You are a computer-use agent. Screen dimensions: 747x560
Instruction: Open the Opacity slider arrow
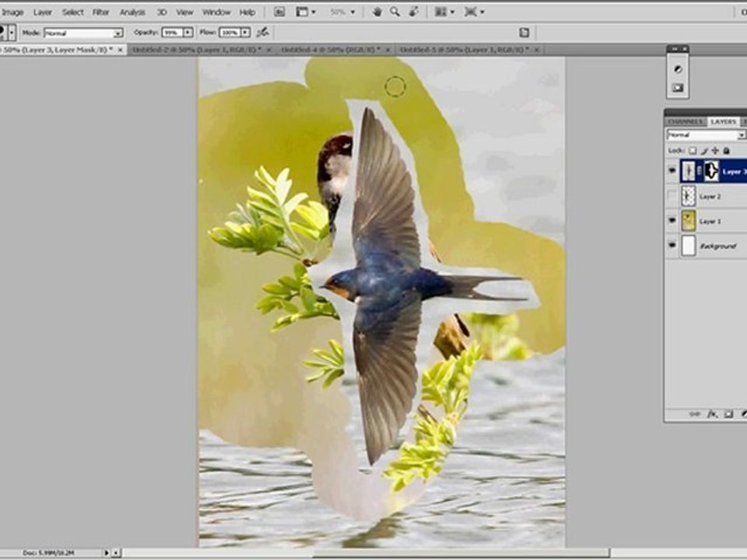(188, 33)
